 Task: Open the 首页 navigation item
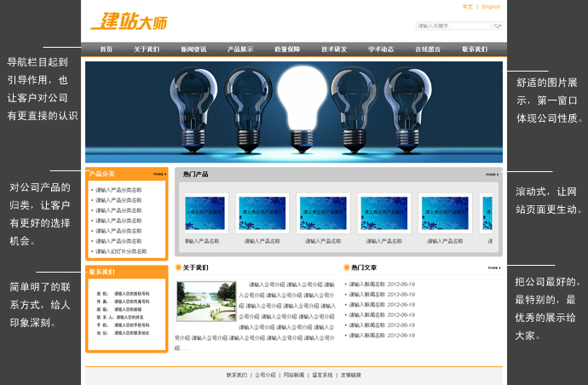click(x=107, y=49)
